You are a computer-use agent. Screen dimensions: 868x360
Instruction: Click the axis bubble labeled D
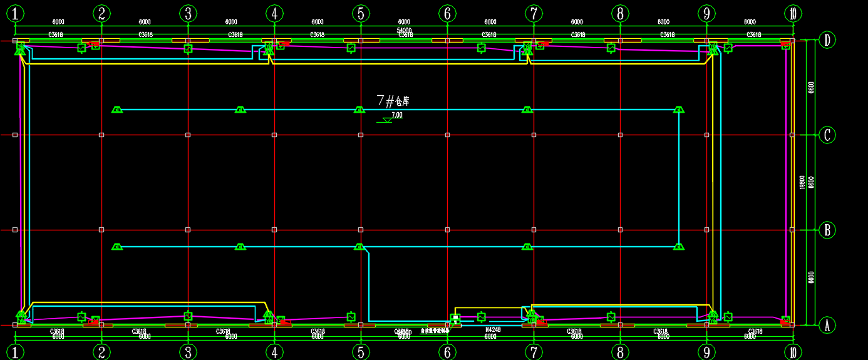(827, 41)
